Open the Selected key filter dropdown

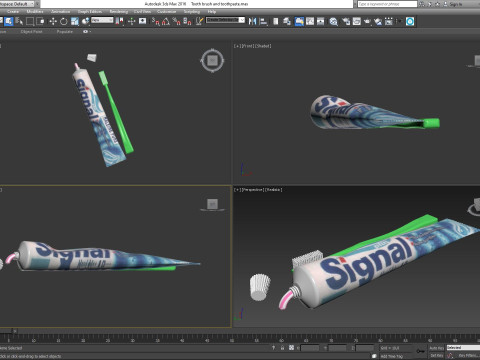(463, 348)
